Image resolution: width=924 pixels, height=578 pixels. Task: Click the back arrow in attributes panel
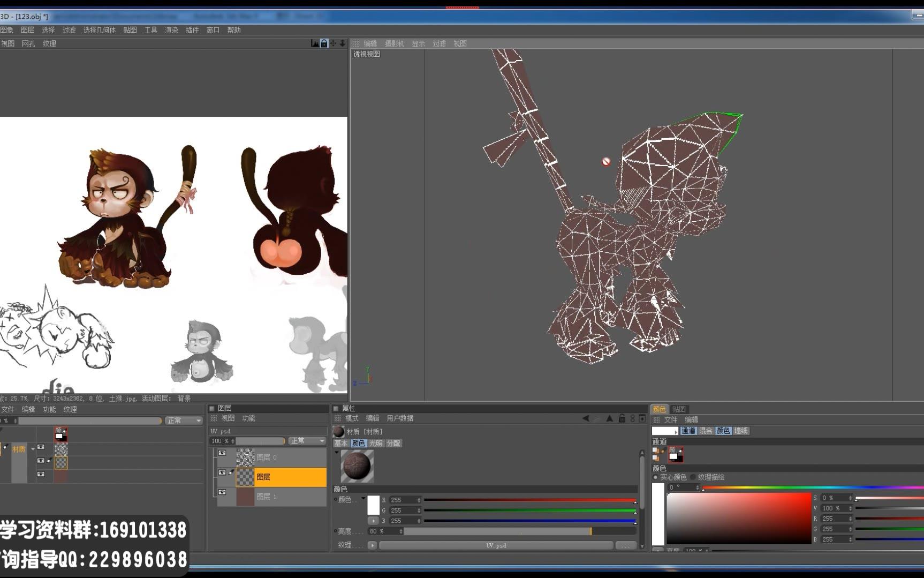tap(586, 418)
